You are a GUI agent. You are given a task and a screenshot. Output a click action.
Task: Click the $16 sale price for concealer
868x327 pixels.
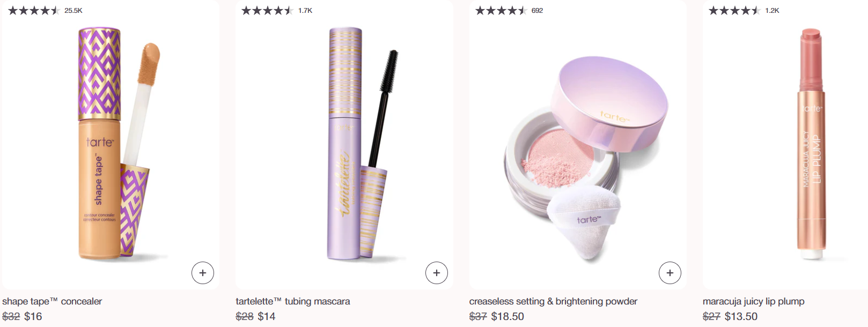point(33,316)
